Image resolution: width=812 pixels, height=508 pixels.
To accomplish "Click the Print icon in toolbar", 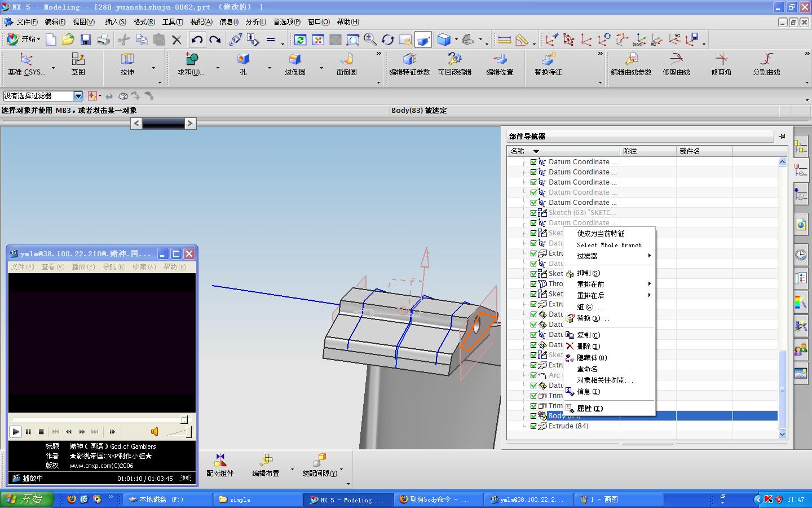I will (x=103, y=40).
